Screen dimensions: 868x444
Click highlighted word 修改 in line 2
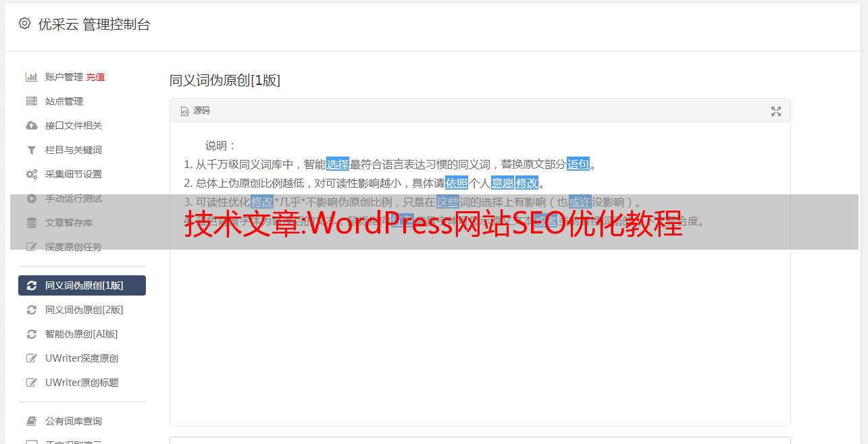pyautogui.click(x=527, y=183)
